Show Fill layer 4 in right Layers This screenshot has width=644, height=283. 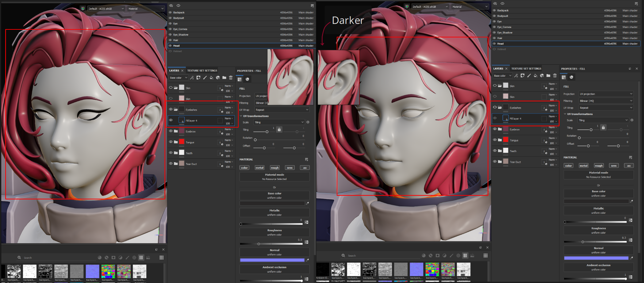point(495,118)
